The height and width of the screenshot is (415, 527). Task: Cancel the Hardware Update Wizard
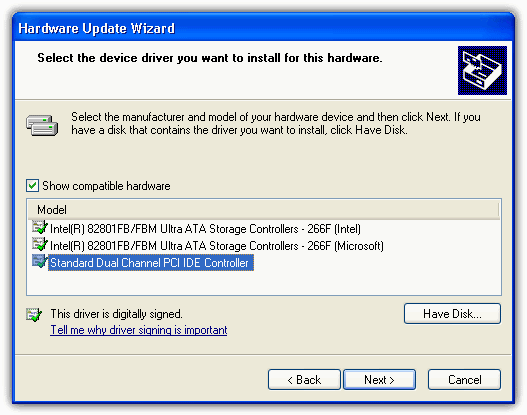coord(464,380)
